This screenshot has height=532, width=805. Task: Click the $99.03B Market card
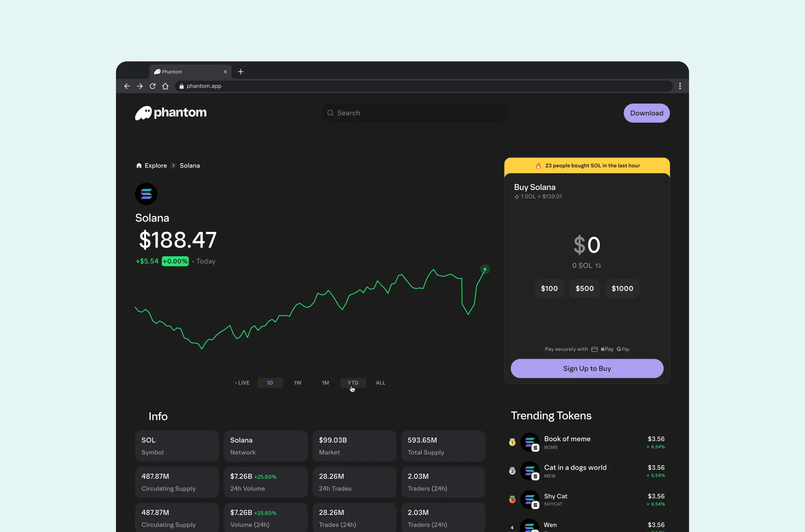click(354, 446)
